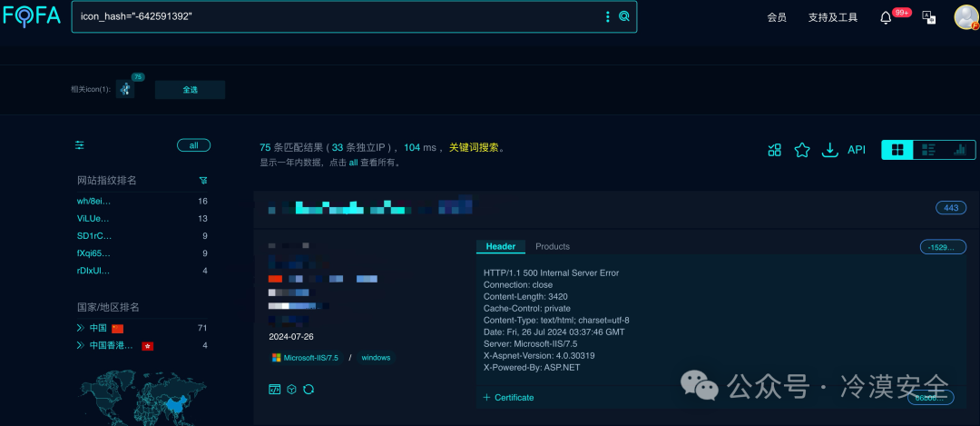Open the 3D cube asset icon
Image resolution: width=980 pixels, height=426 pixels.
tap(291, 389)
